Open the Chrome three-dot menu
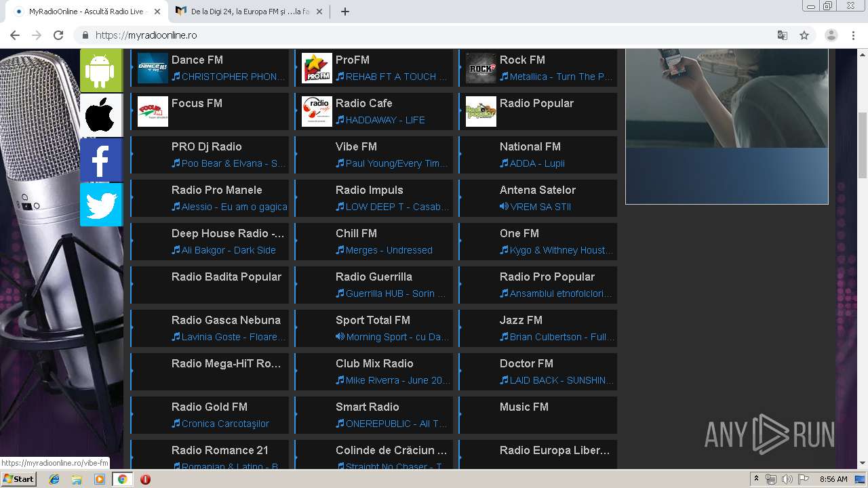Screen dimensions: 868x488 [x=853, y=35]
